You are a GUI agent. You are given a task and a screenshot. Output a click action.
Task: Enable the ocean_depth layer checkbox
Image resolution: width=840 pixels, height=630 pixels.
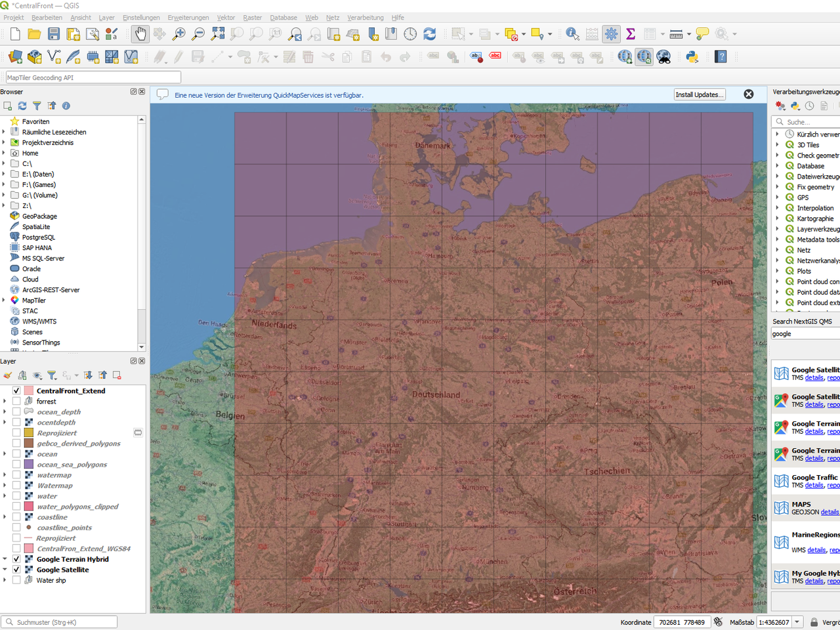(16, 412)
